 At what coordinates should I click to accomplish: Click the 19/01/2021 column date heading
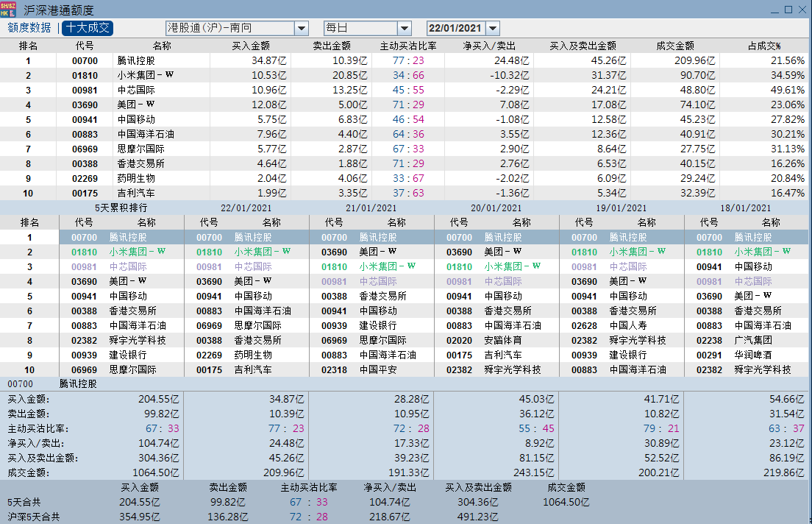621,208
